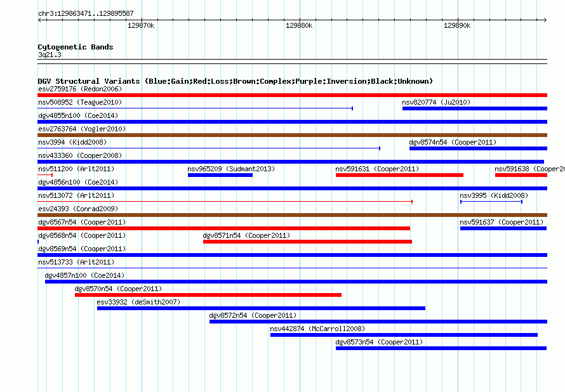
Task: Click the esv2763764 (Vogler2010) brown complex bar
Action: (292, 135)
